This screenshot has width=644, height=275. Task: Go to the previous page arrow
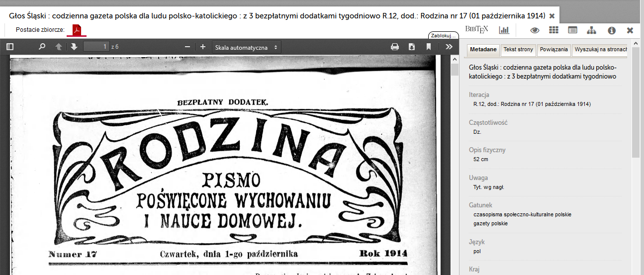pyautogui.click(x=59, y=47)
